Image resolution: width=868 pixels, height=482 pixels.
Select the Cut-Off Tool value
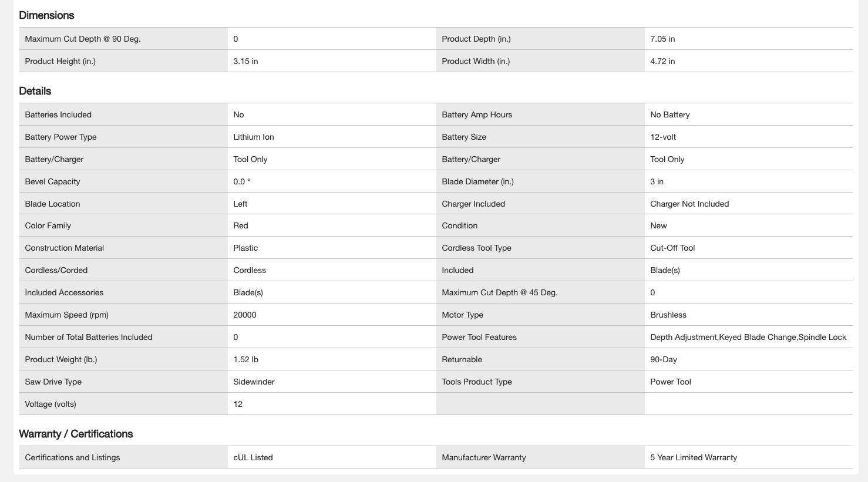tap(672, 248)
